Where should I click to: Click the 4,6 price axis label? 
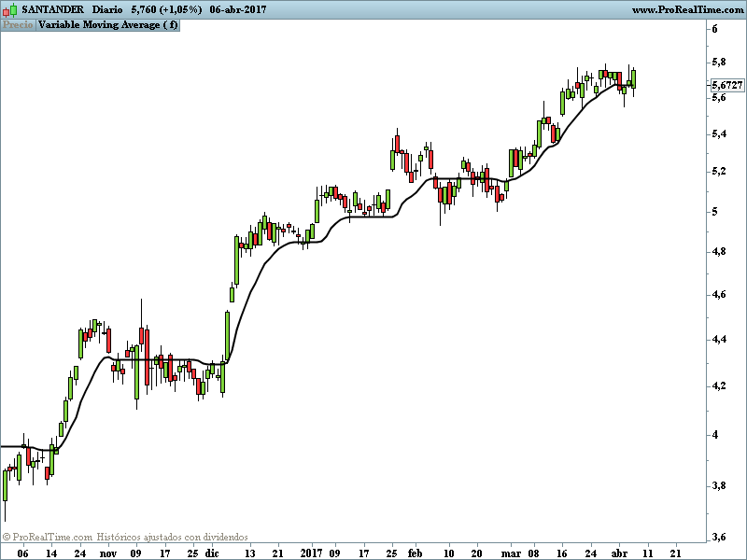point(718,295)
